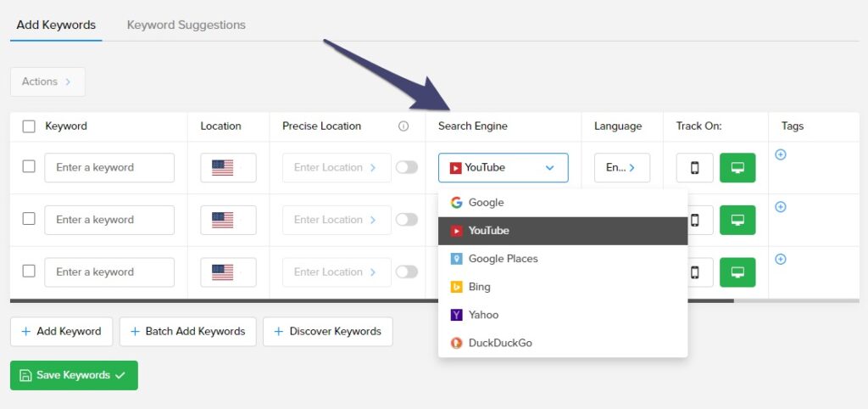Click the Location column header
This screenshot has width=868, height=409.
(221, 126)
